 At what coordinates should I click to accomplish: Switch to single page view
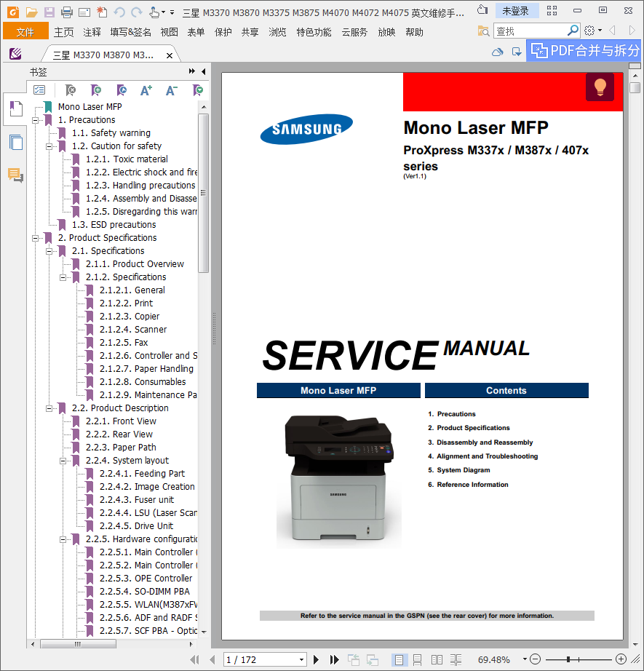[399, 659]
